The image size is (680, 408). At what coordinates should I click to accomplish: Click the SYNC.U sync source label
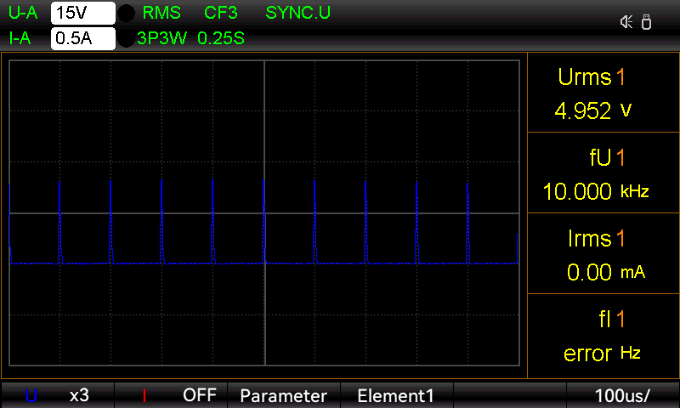click(298, 14)
